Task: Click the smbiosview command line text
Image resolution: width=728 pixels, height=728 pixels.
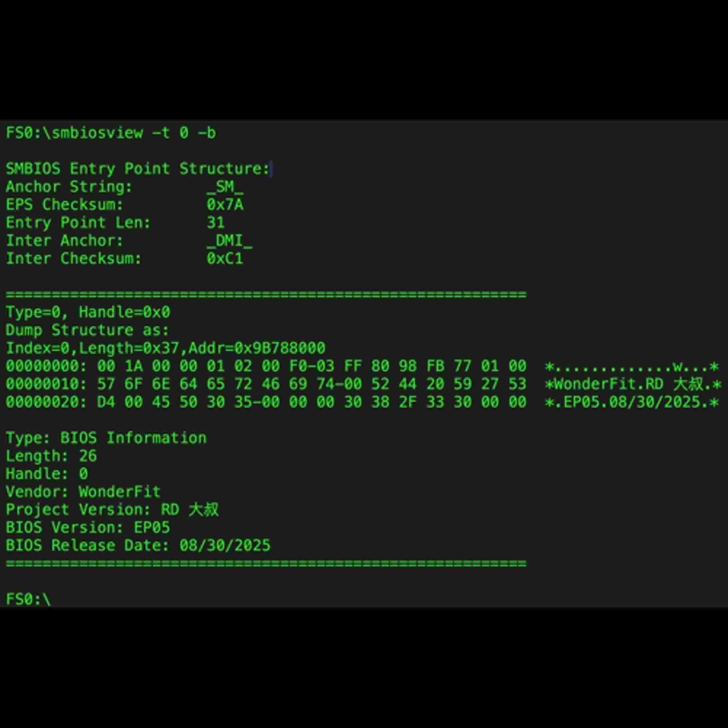Action: point(111,133)
